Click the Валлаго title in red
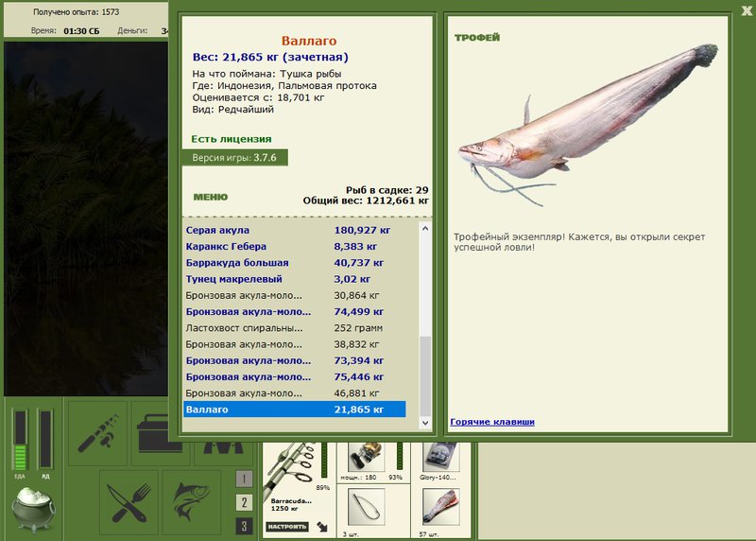Viewport: 756px width, 541px height. [309, 41]
